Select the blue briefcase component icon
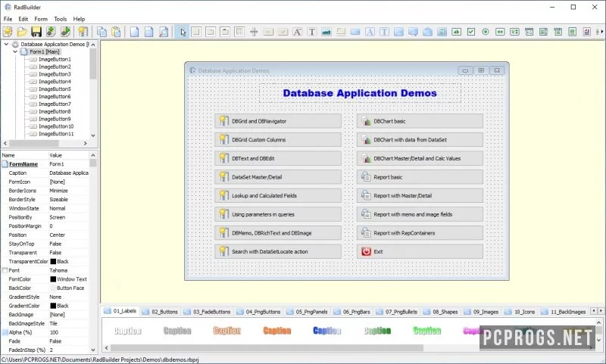Screen dimensions: 606x364 point(427,32)
